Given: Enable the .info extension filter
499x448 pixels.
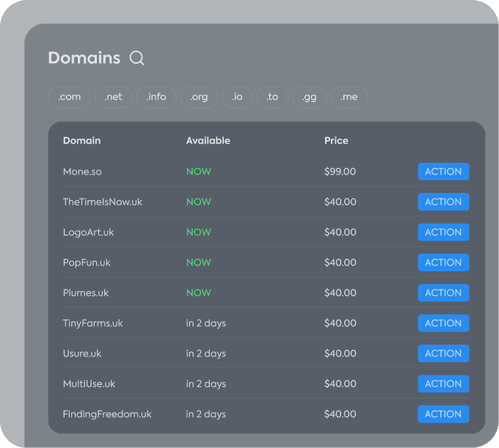Looking at the screenshot, I should (x=156, y=97).
